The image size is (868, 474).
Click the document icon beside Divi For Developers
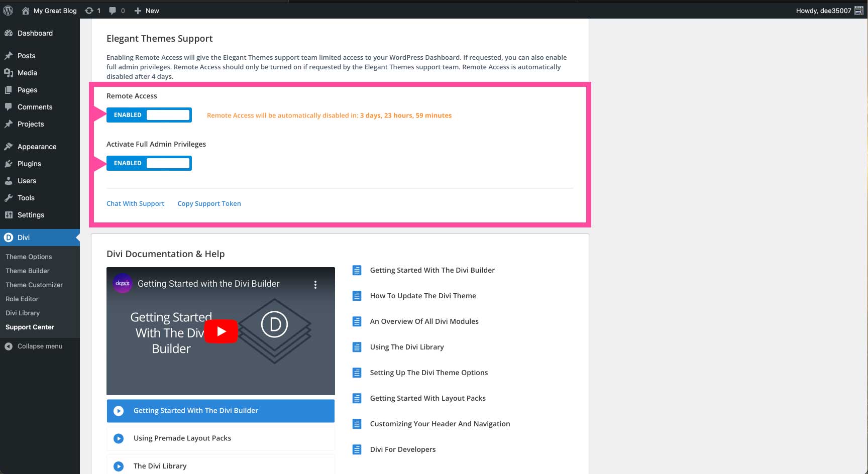pyautogui.click(x=357, y=449)
